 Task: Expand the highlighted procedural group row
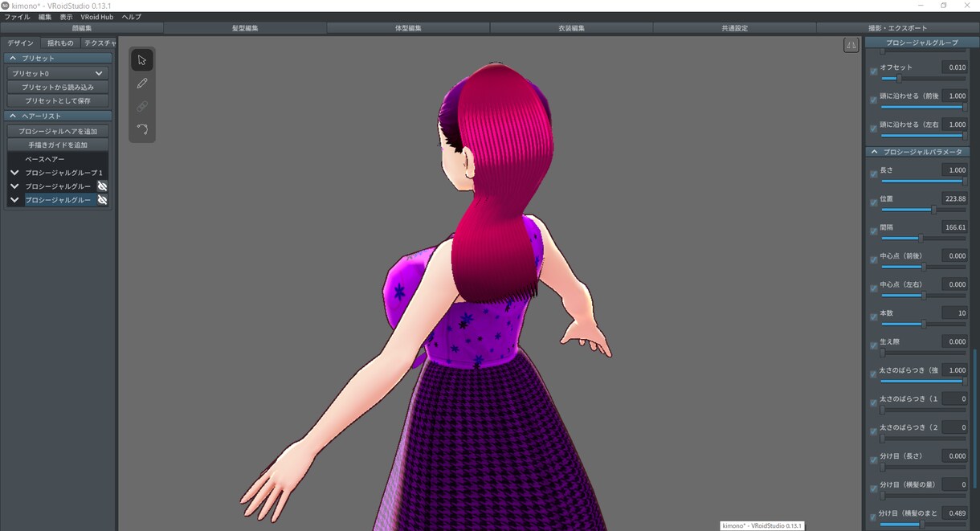click(x=14, y=200)
